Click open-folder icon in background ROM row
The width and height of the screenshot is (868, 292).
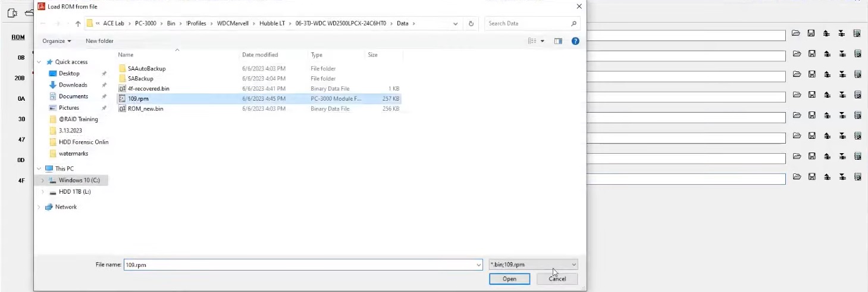(796, 34)
